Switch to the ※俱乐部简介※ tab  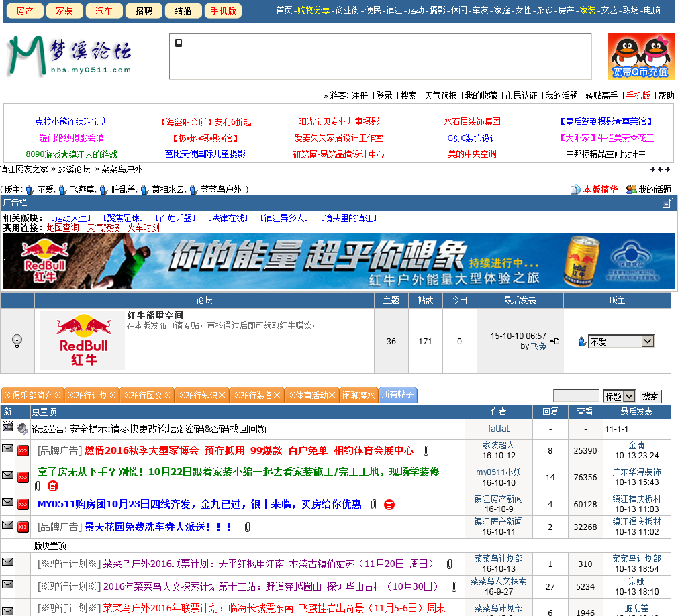[x=32, y=395]
